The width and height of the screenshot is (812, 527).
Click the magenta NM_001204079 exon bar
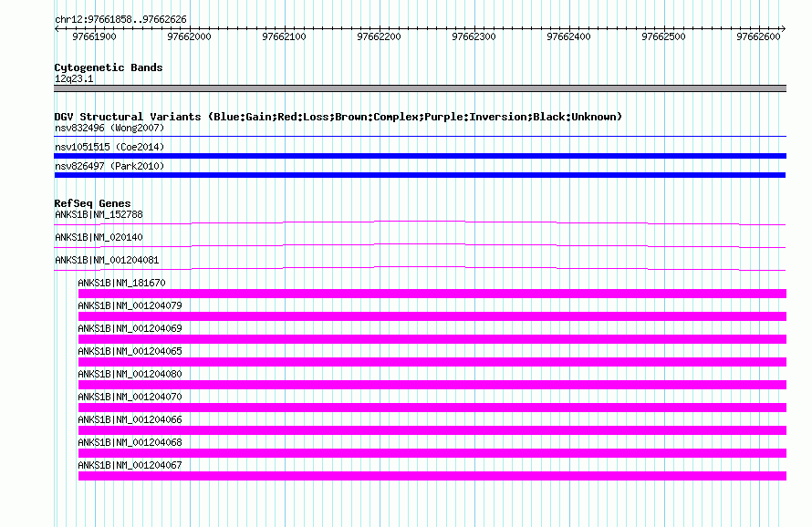coord(432,316)
